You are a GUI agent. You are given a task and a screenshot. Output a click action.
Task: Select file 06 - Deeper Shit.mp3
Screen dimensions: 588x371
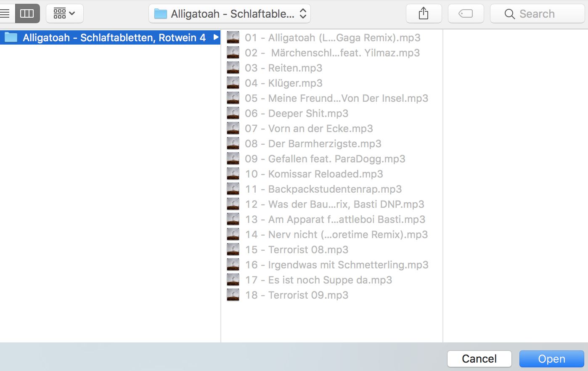(332, 113)
